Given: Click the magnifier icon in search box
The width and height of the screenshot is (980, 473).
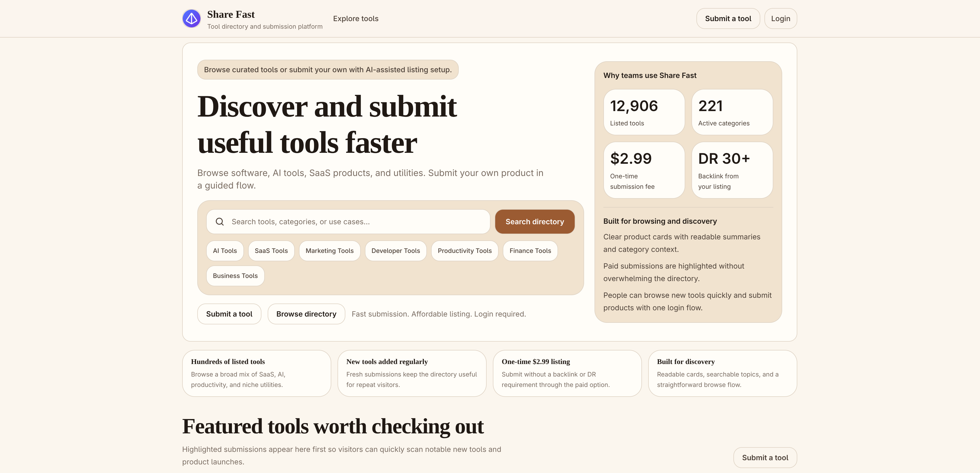Looking at the screenshot, I should pos(219,221).
